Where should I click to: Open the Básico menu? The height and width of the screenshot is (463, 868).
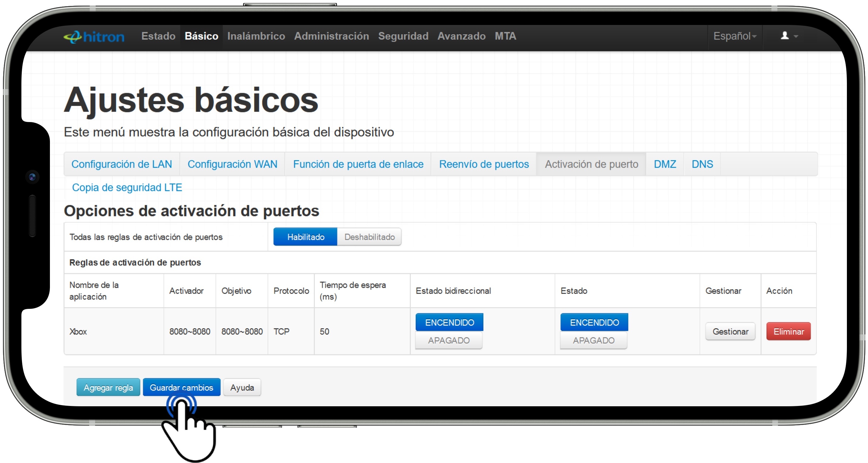coord(201,36)
